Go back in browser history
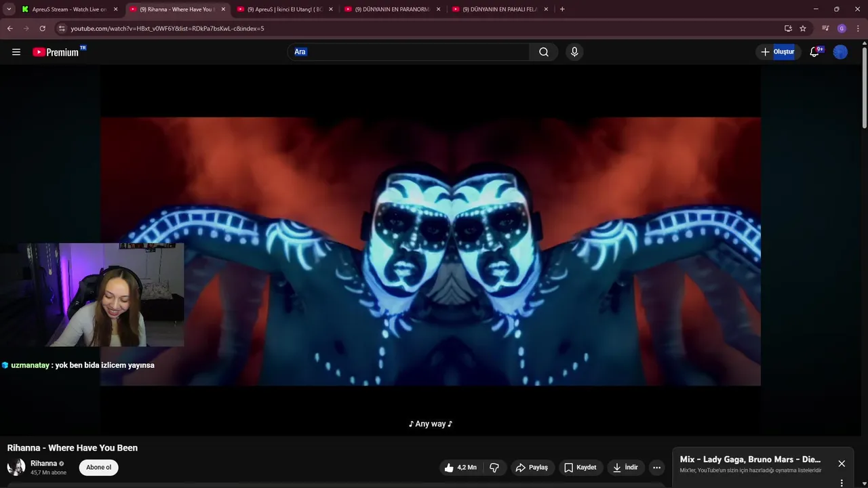The width and height of the screenshot is (868, 488). pyautogui.click(x=9, y=28)
